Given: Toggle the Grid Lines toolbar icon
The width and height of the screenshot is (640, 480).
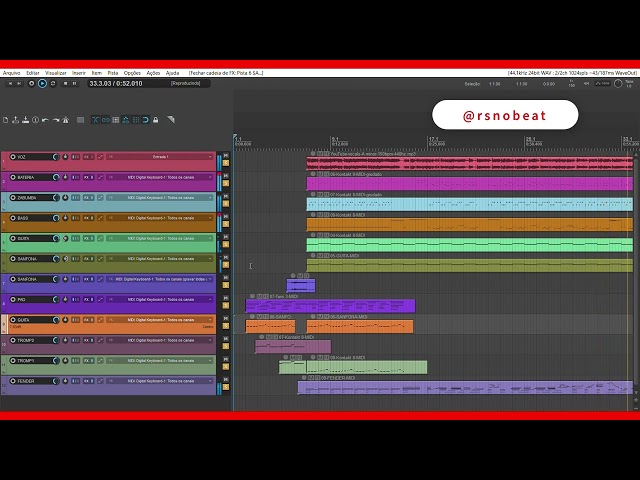Looking at the screenshot, I should (136, 120).
